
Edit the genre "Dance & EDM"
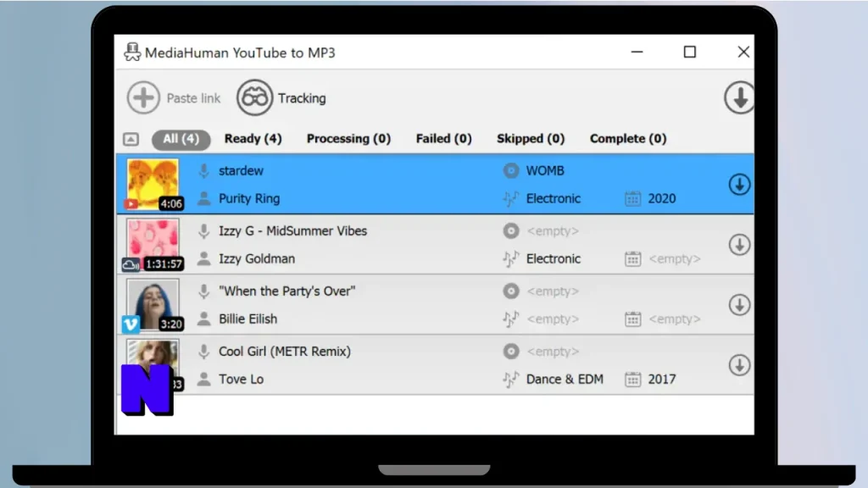pyautogui.click(x=565, y=380)
